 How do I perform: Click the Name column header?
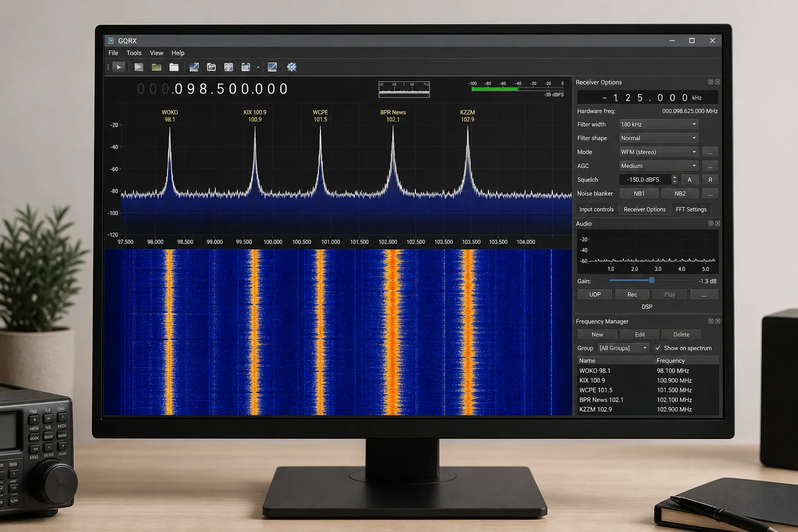point(616,361)
